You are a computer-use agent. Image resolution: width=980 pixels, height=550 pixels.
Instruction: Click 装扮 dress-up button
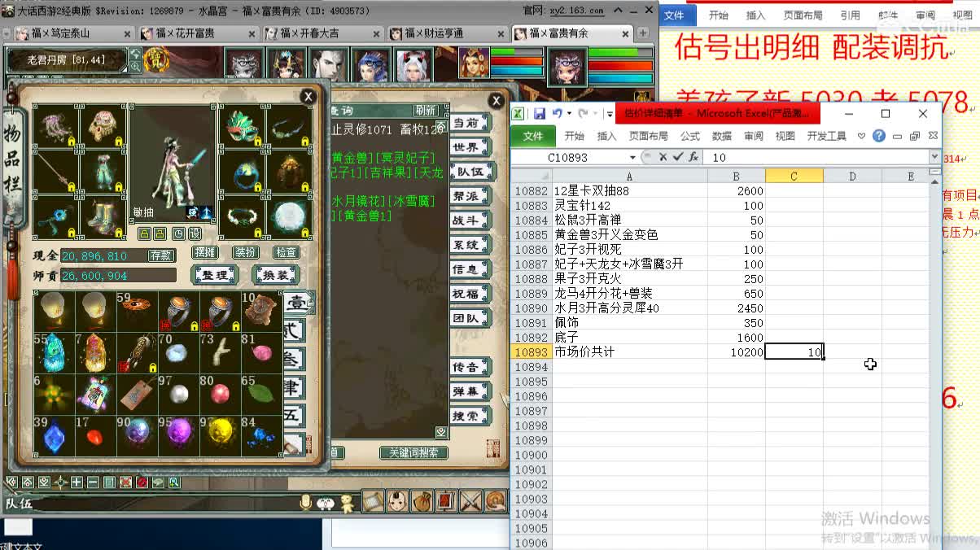tap(245, 253)
